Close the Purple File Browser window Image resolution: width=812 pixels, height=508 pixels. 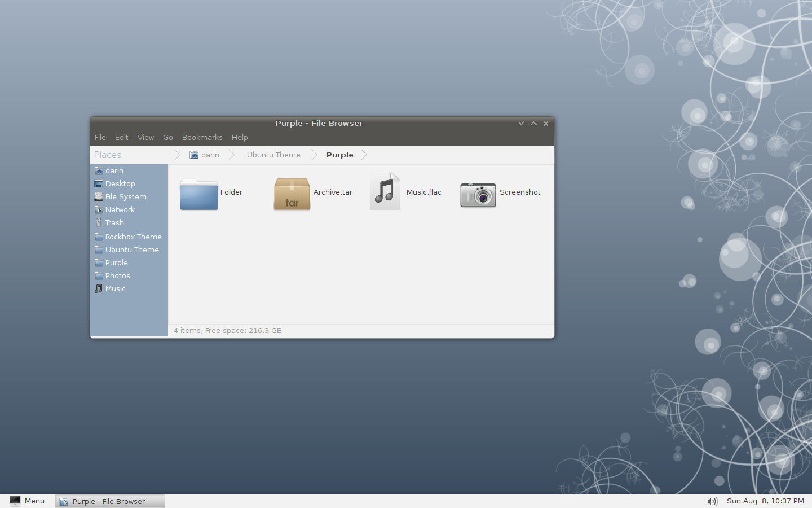[x=546, y=123]
